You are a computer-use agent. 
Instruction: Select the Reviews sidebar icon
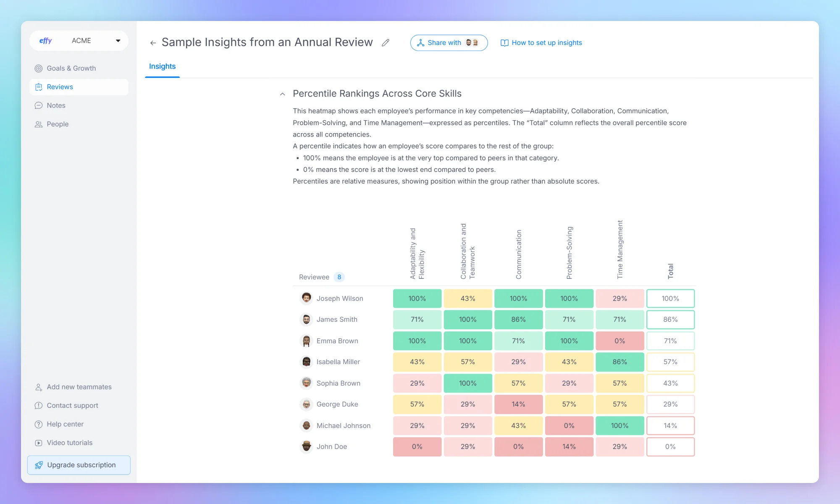click(x=39, y=87)
